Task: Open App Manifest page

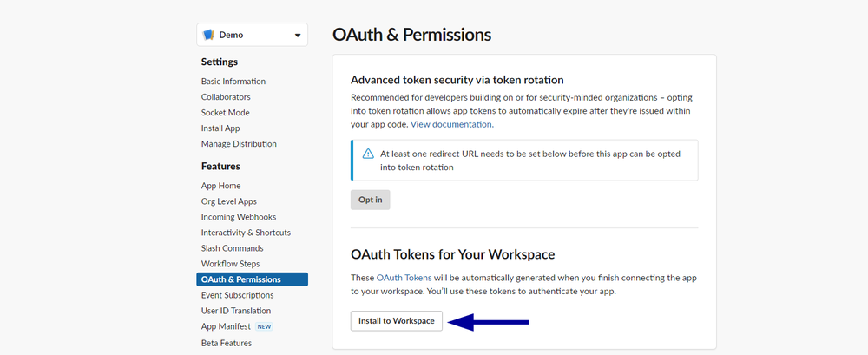Action: [x=226, y=326]
